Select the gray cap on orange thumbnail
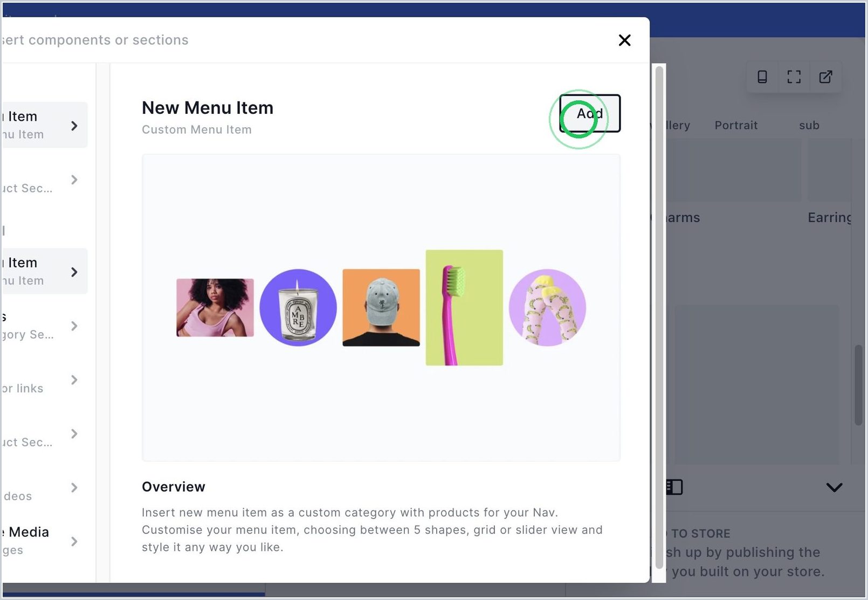The image size is (868, 600). [381, 307]
